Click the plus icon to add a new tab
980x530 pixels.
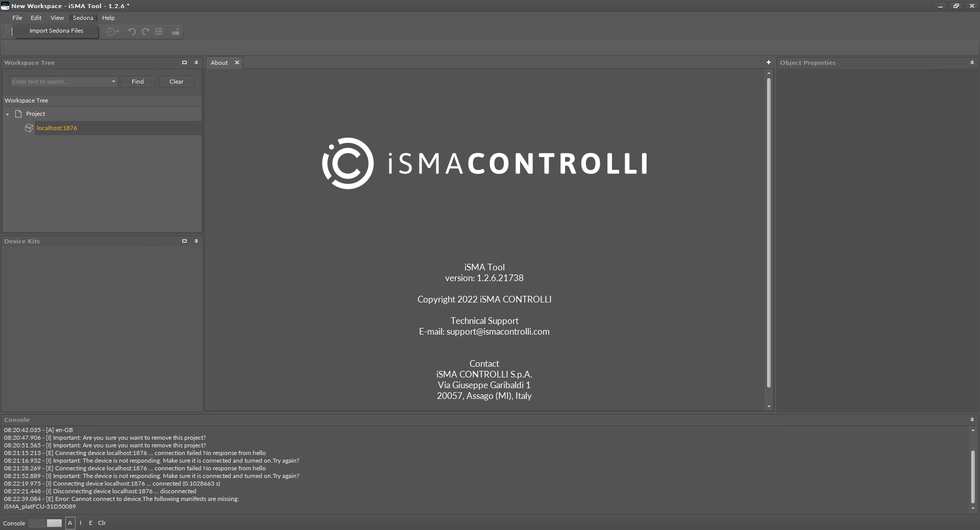point(768,62)
